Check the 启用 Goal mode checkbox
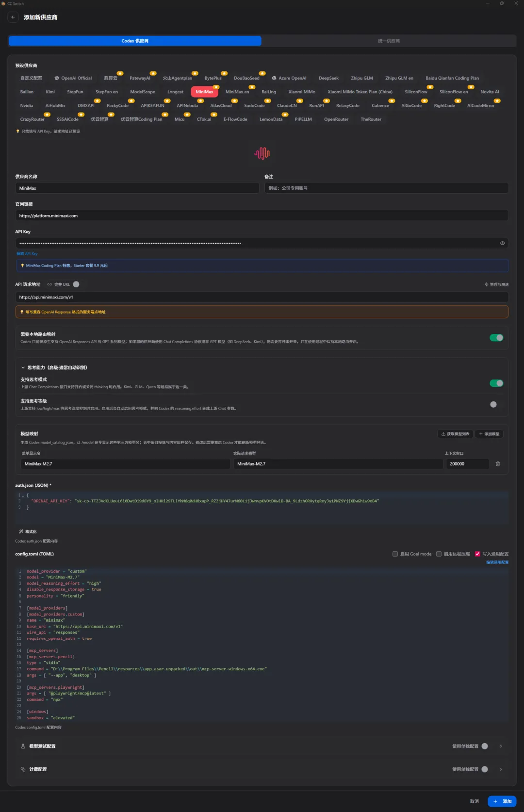524x812 pixels. click(x=395, y=554)
